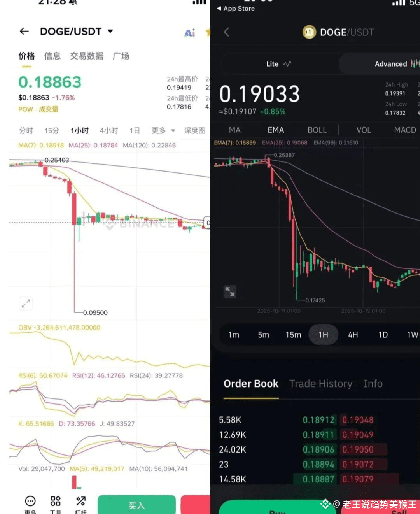This screenshot has width=420, height=514.
Task: Open the AI assistant icon
Action: (x=190, y=33)
